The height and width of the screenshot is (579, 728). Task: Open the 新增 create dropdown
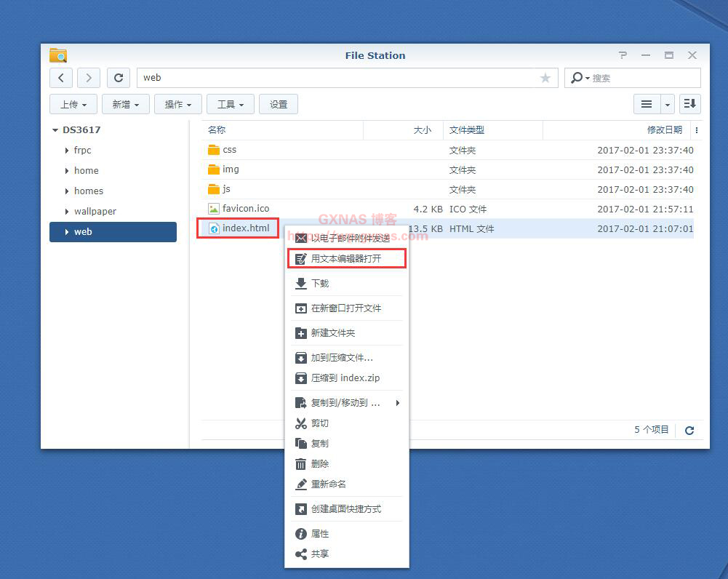[x=126, y=104]
